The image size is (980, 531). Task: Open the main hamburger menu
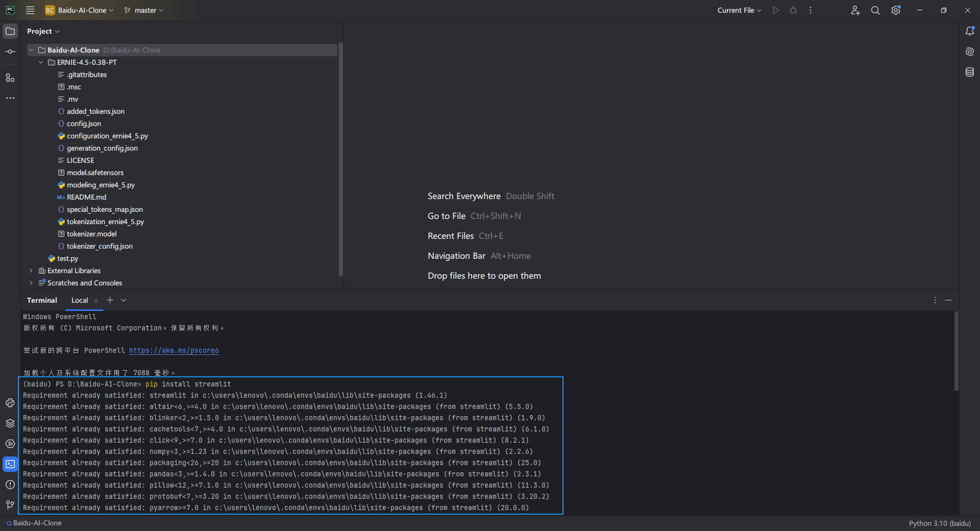[x=30, y=10]
